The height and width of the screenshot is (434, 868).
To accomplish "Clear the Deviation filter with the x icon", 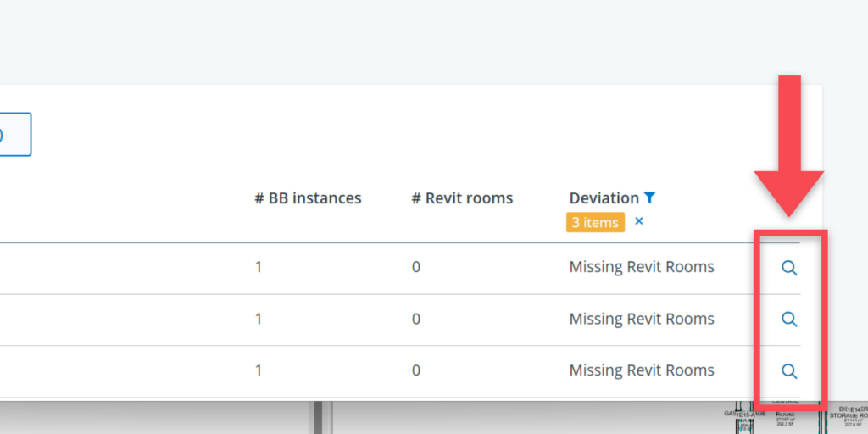I will (x=639, y=221).
